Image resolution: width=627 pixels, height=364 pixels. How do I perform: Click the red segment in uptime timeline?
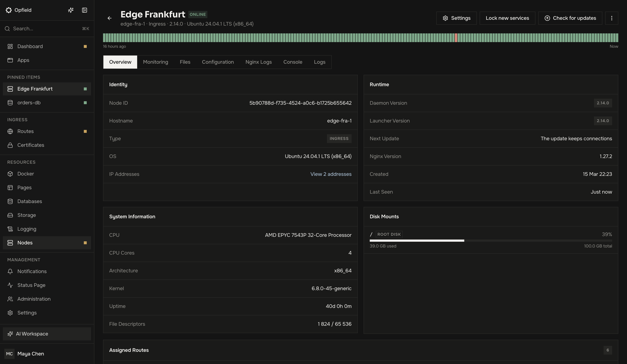pyautogui.click(x=456, y=38)
